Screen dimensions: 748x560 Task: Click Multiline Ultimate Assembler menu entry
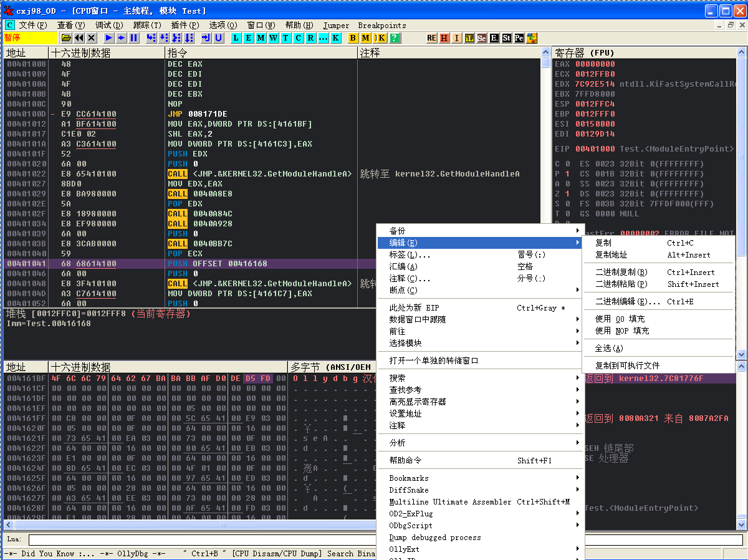click(x=480, y=502)
